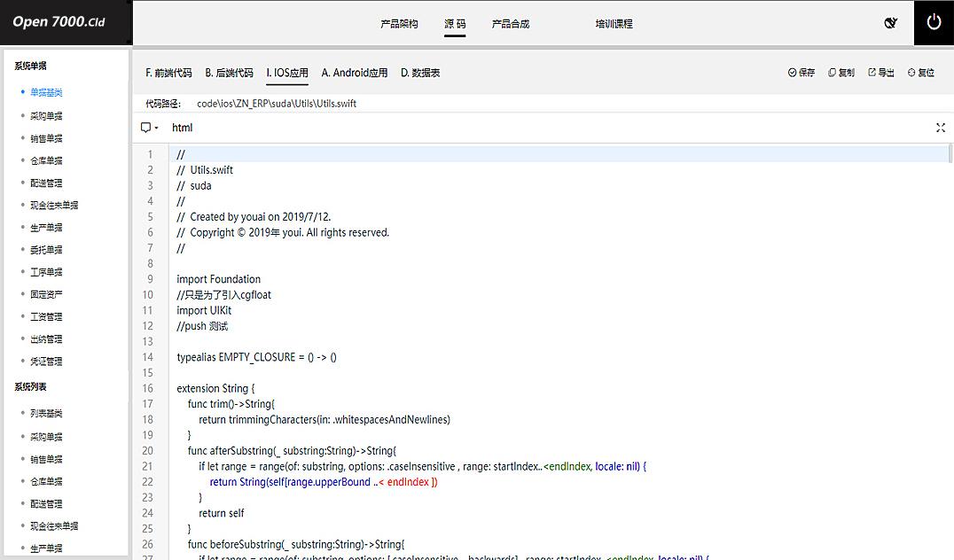Open the 产品架构 top menu
This screenshot has width=954, height=560.
pyautogui.click(x=399, y=24)
